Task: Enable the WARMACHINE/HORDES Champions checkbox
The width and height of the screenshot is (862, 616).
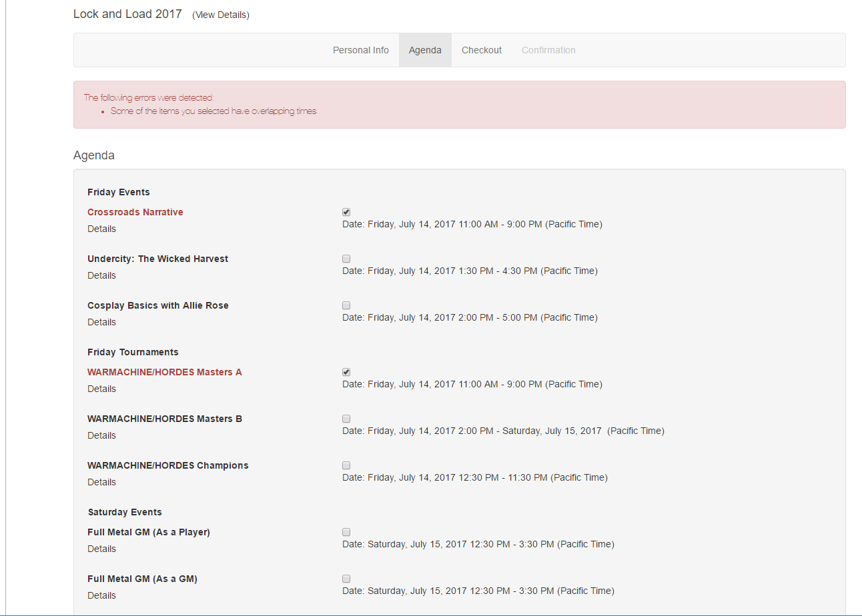Action: (346, 465)
